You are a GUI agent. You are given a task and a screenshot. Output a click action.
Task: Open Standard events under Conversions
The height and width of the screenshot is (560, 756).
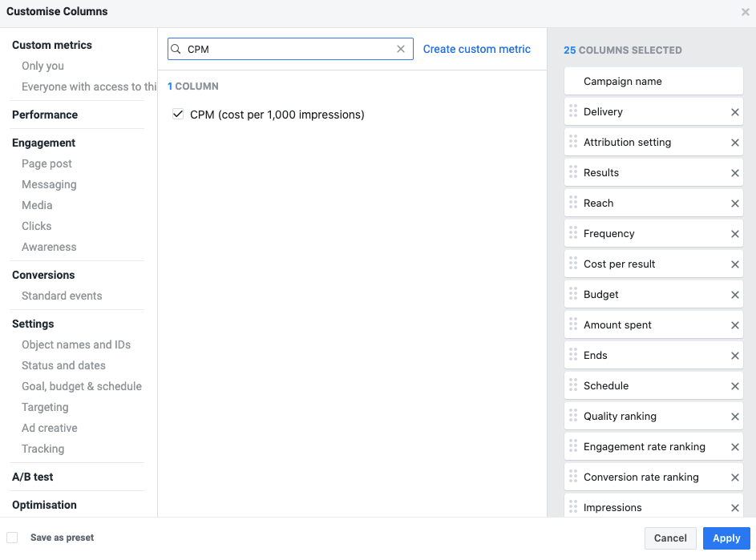(x=62, y=296)
